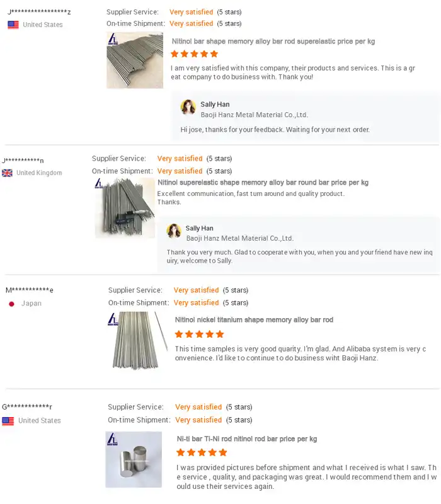This screenshot has height=504, width=441.
Task: Click Sally Han's avatar in first reply
Action: pos(188,108)
